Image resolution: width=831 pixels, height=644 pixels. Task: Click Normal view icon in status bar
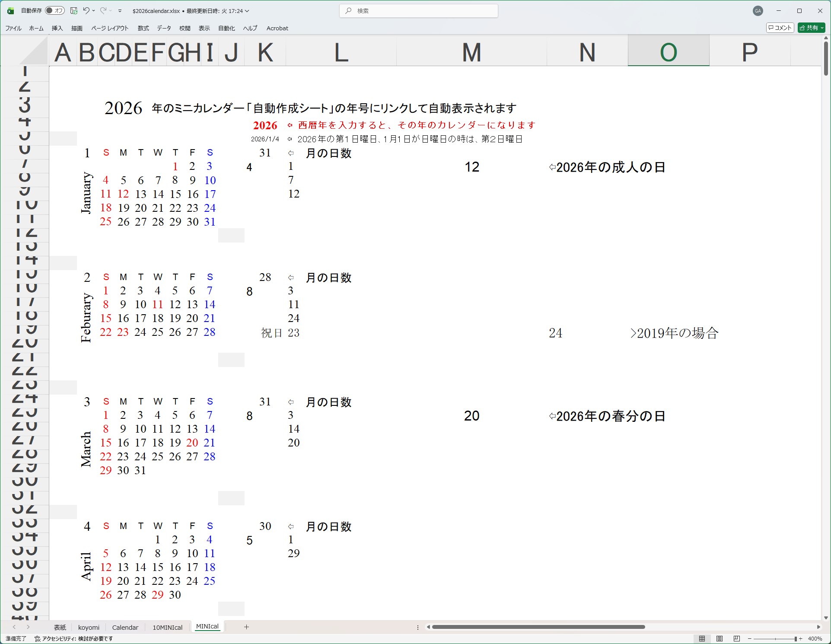coord(702,638)
